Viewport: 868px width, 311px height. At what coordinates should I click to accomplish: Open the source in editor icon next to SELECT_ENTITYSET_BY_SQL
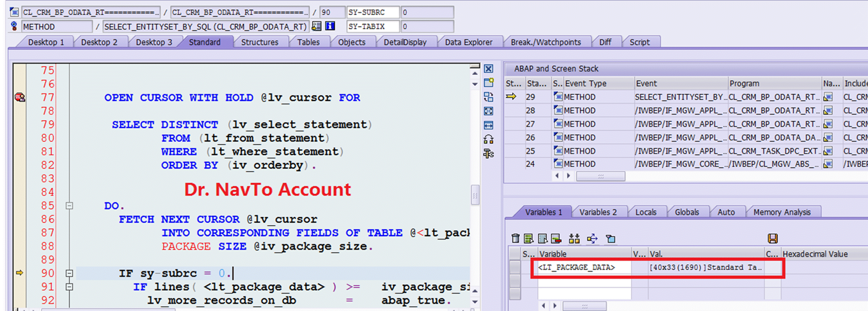[317, 26]
